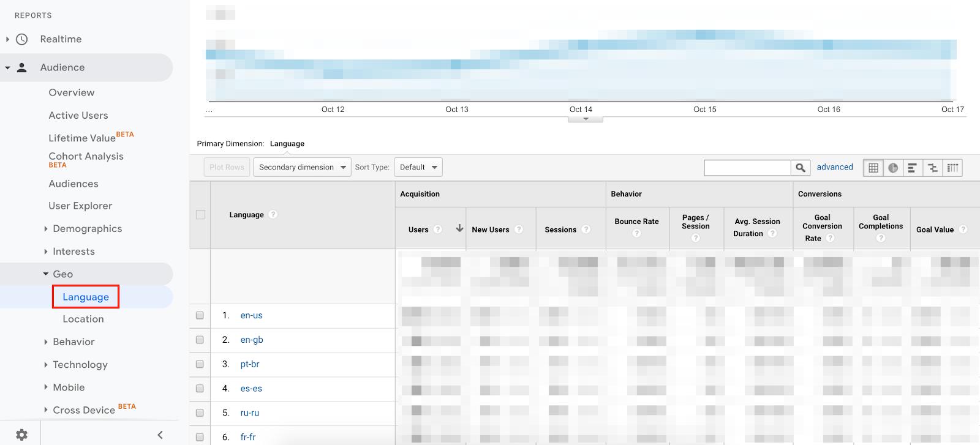
Task: Check the en-gb row checkbox
Action: point(200,340)
